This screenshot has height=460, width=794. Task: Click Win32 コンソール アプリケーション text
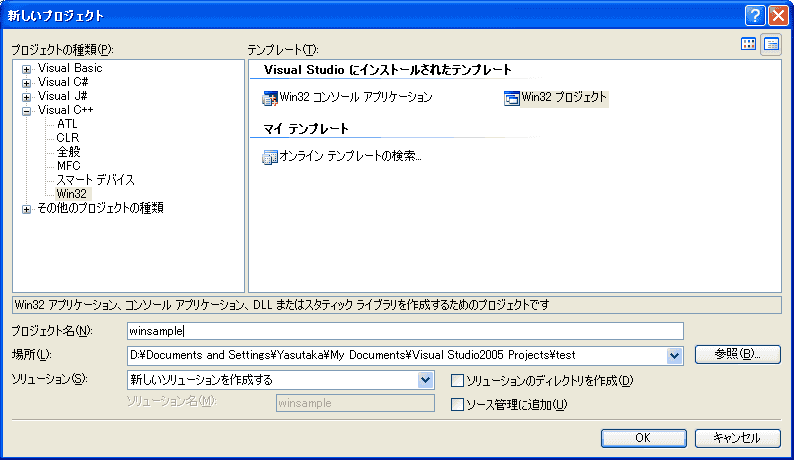pos(356,97)
